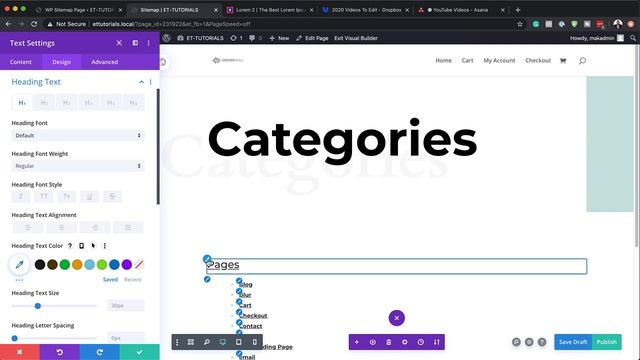Click the responsive phone icon beside Heading Text Color
This screenshot has width=640, height=360.
click(81, 246)
